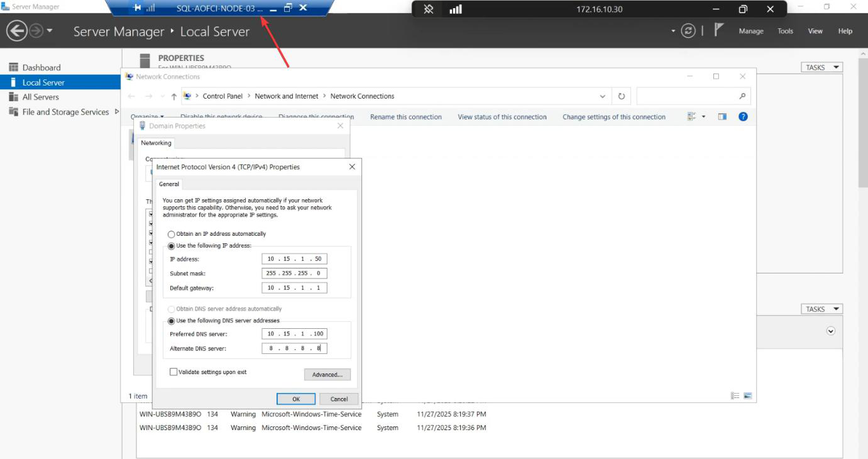Click OK in IPv4 Properties dialog
The height and width of the screenshot is (459, 868).
click(x=296, y=399)
